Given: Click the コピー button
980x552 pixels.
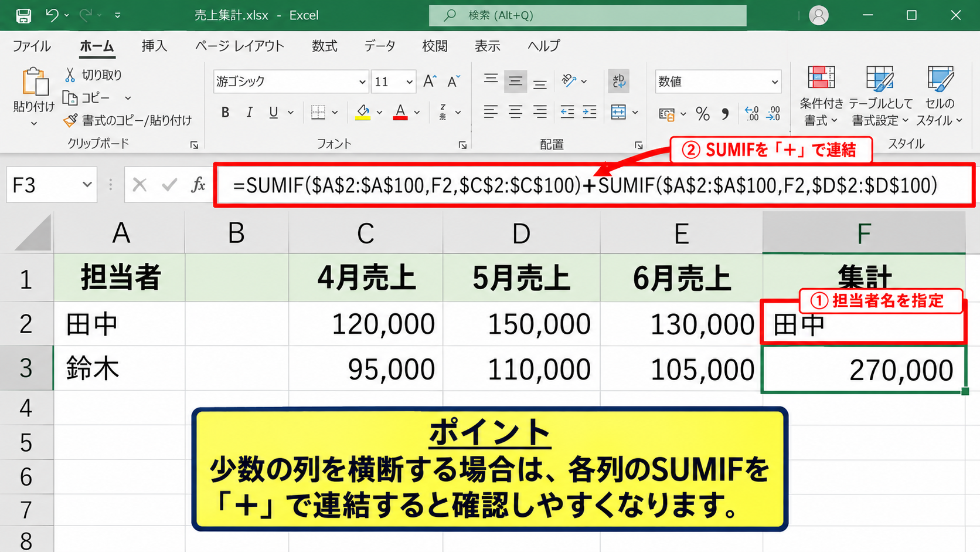Looking at the screenshot, I should (x=87, y=97).
